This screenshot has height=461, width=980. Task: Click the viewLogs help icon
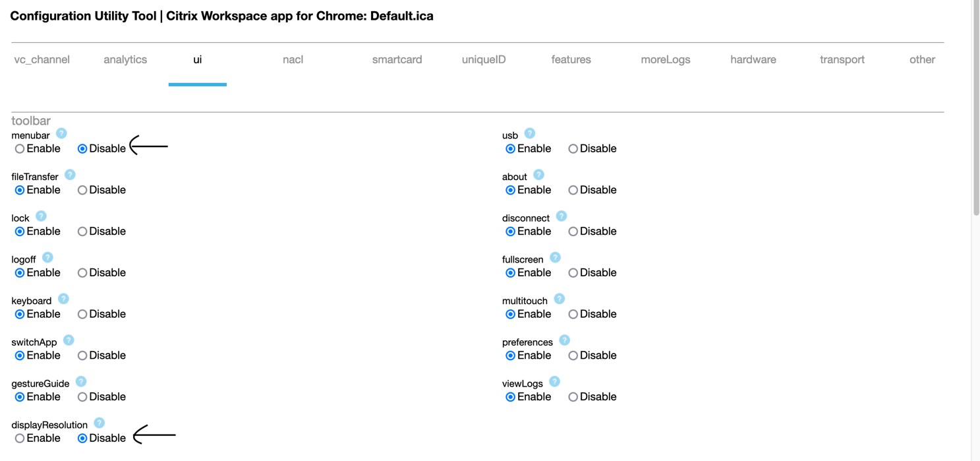coord(555,382)
